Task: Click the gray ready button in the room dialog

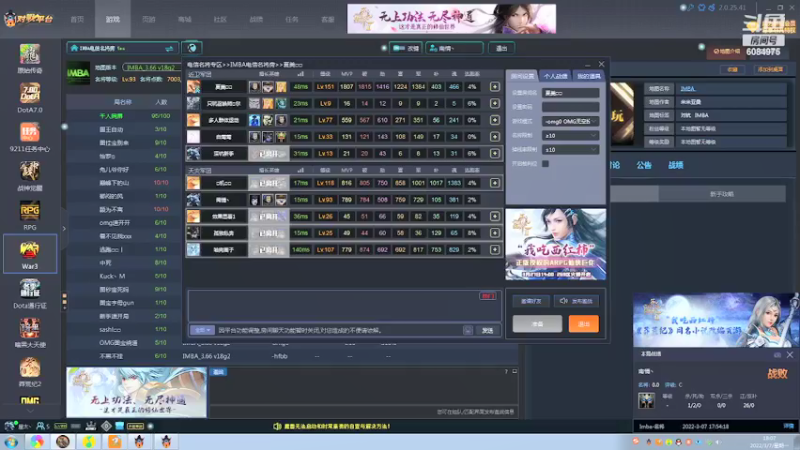Action: tap(537, 324)
